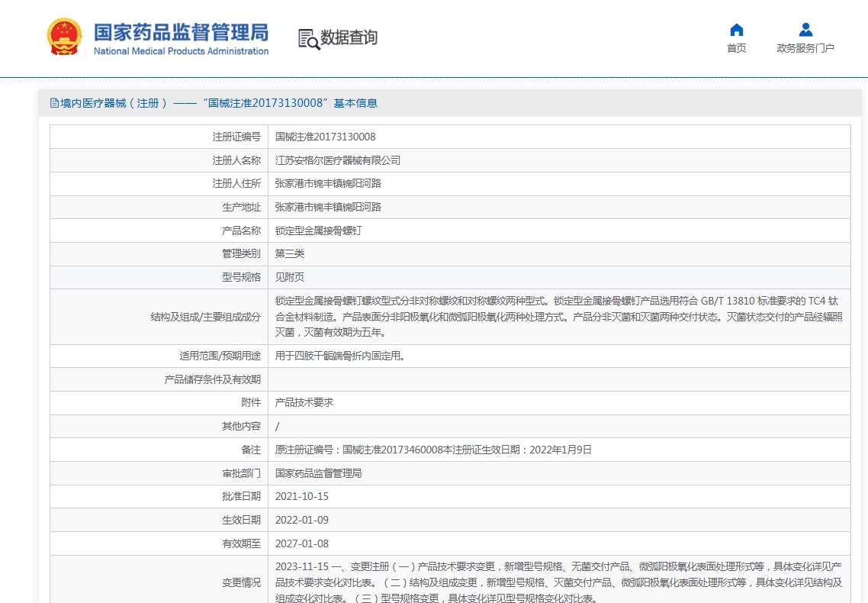Open the 产品技术要求 attachment entry
Screen dimensions: 868x603
point(304,402)
